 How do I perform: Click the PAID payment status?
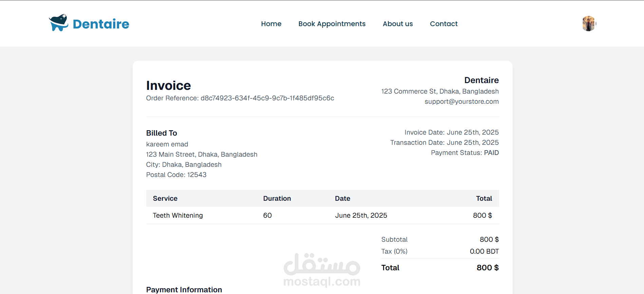491,153
